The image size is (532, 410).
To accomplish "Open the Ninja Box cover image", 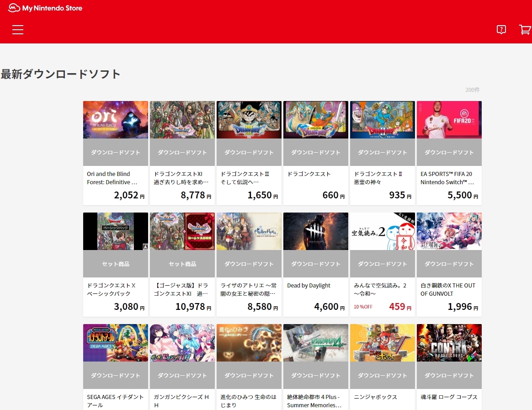I will (x=383, y=343).
